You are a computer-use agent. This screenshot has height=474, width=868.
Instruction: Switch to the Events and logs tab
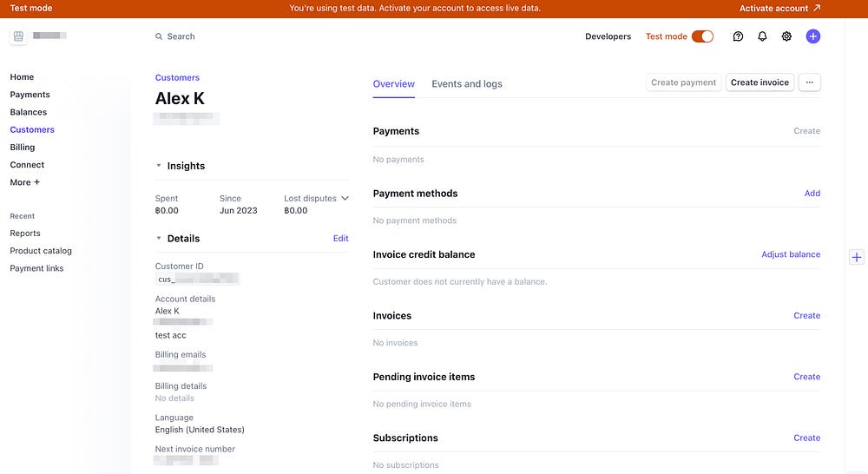(x=467, y=84)
